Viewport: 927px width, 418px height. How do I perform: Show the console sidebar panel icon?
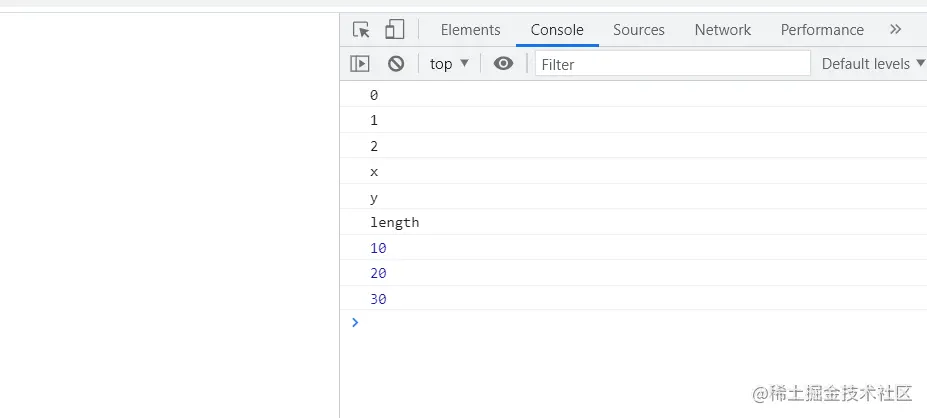(360, 64)
